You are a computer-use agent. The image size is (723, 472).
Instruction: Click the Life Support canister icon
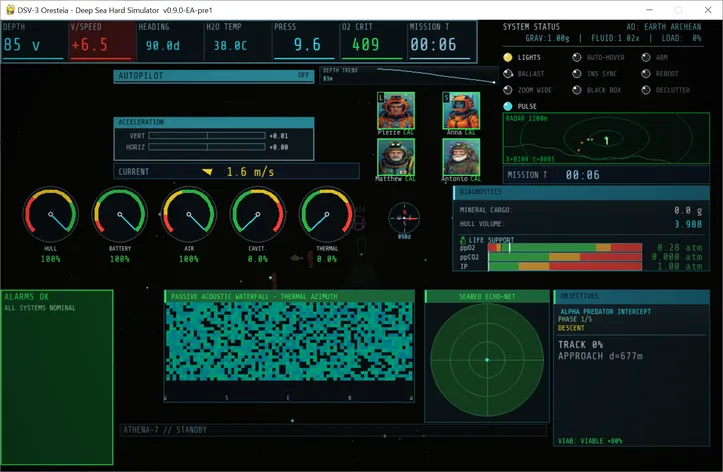click(462, 240)
